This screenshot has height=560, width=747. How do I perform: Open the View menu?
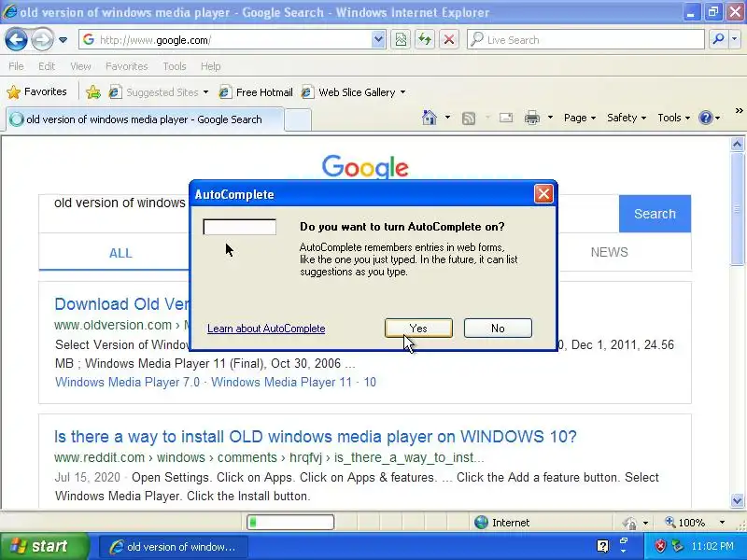click(x=80, y=66)
